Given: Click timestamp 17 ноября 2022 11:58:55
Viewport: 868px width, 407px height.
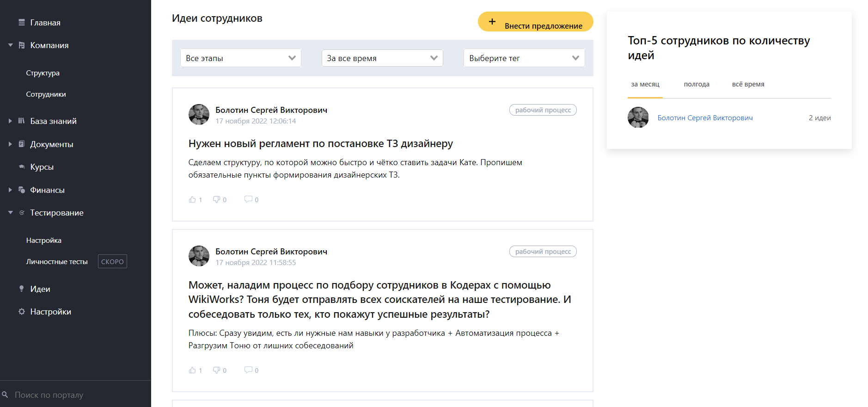Looking at the screenshot, I should (256, 263).
